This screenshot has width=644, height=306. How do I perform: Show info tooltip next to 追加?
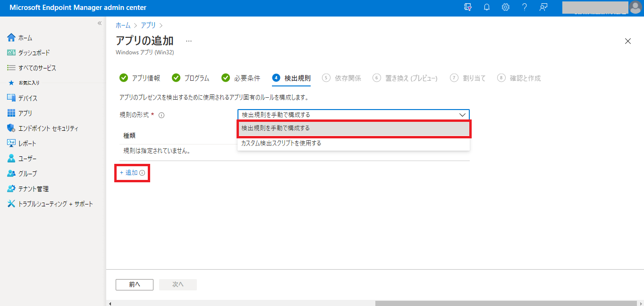142,173
